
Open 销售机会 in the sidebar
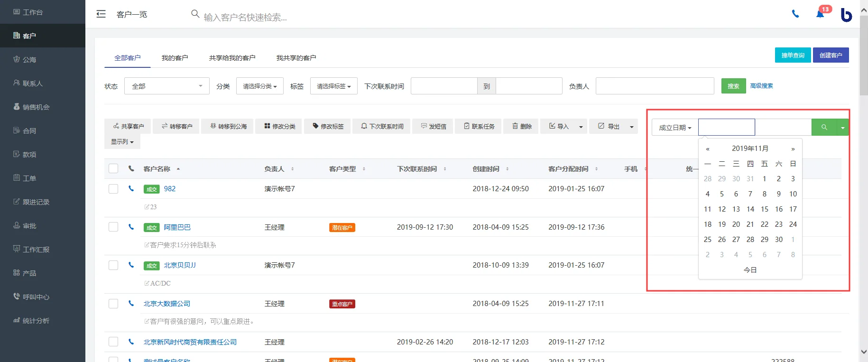click(x=43, y=107)
